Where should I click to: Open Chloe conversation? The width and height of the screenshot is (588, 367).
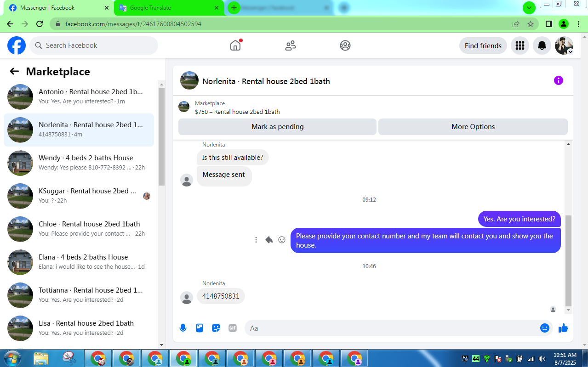point(79,229)
